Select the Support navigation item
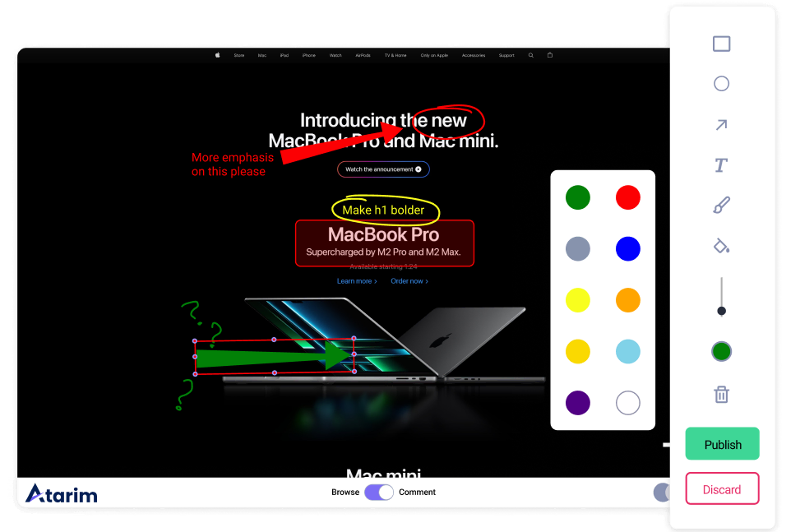The height and width of the screenshot is (532, 800). [x=506, y=55]
